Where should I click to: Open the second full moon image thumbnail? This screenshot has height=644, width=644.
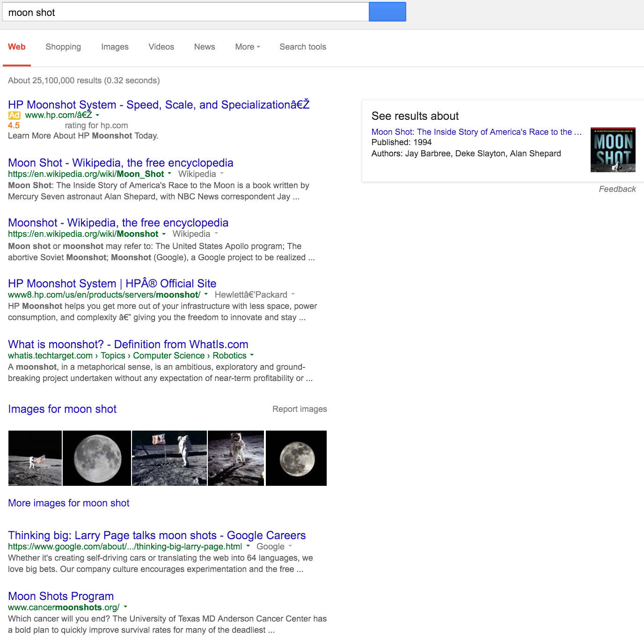click(x=296, y=458)
